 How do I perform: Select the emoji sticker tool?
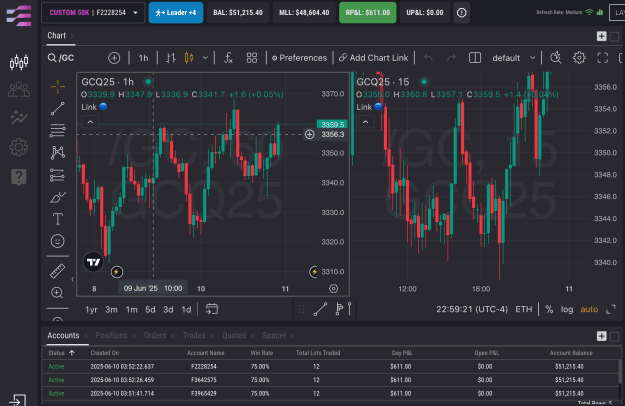(58, 241)
